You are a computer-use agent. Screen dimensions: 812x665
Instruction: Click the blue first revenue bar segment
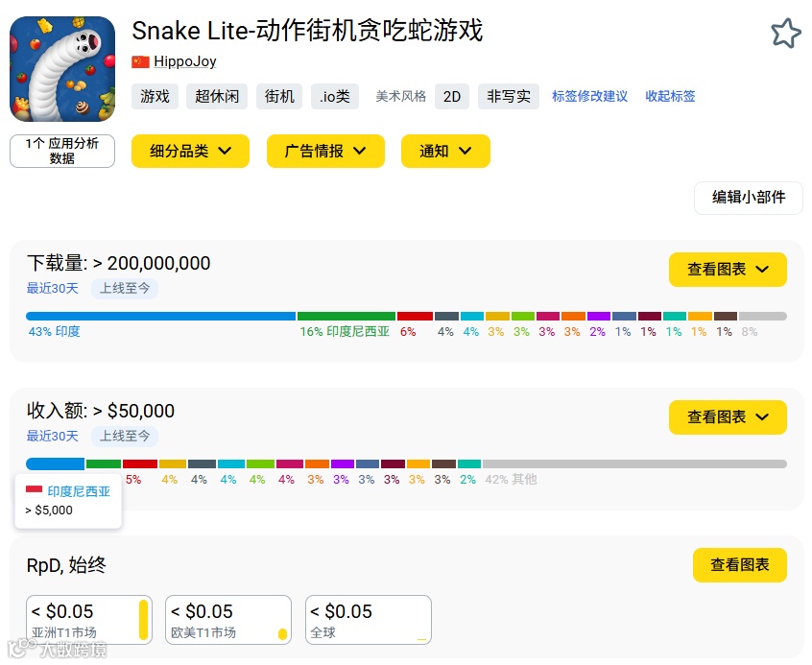(56, 463)
